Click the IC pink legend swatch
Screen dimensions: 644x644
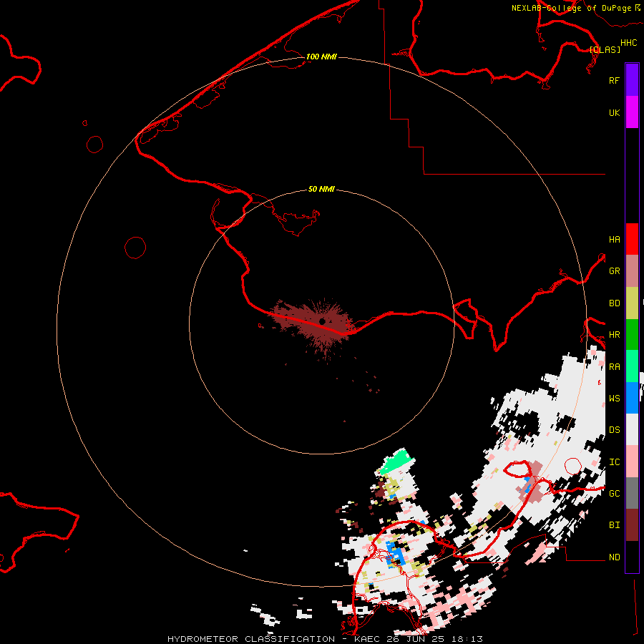(632, 462)
